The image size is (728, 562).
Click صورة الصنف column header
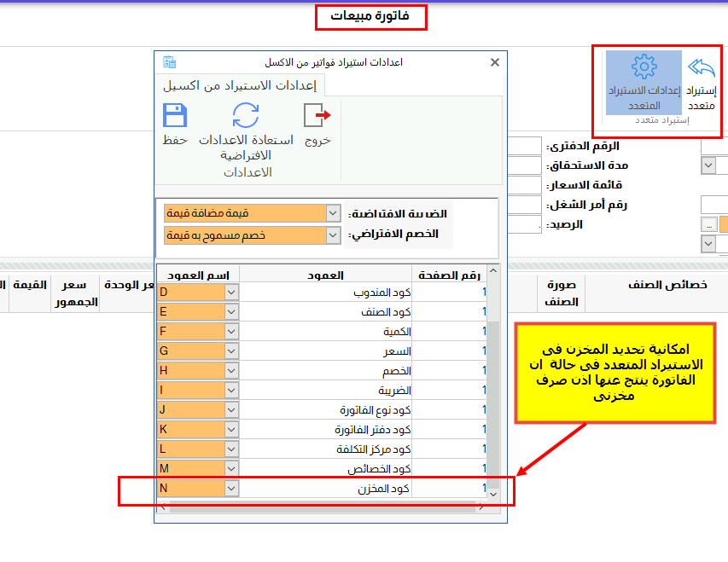561,293
